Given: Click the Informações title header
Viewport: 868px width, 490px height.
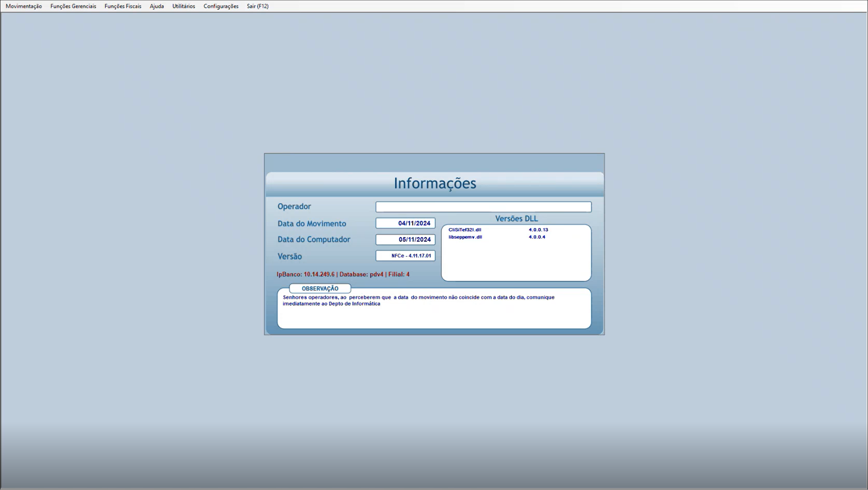Looking at the screenshot, I should [434, 183].
